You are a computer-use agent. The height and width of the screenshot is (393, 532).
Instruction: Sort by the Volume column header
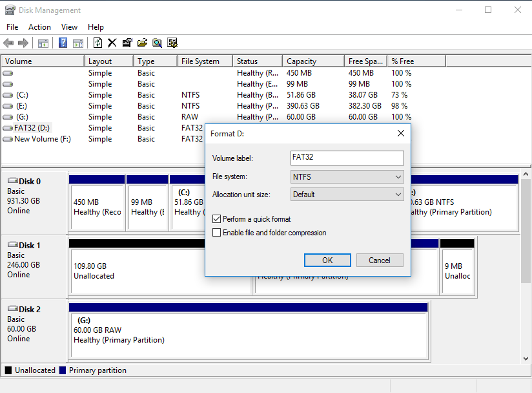point(43,61)
